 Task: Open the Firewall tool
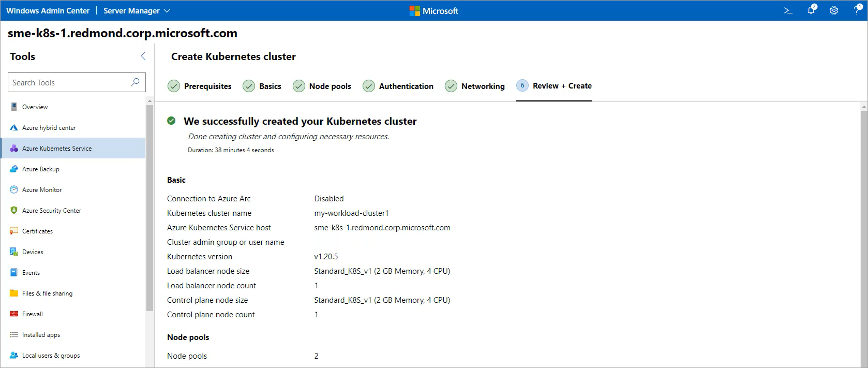[73, 314]
